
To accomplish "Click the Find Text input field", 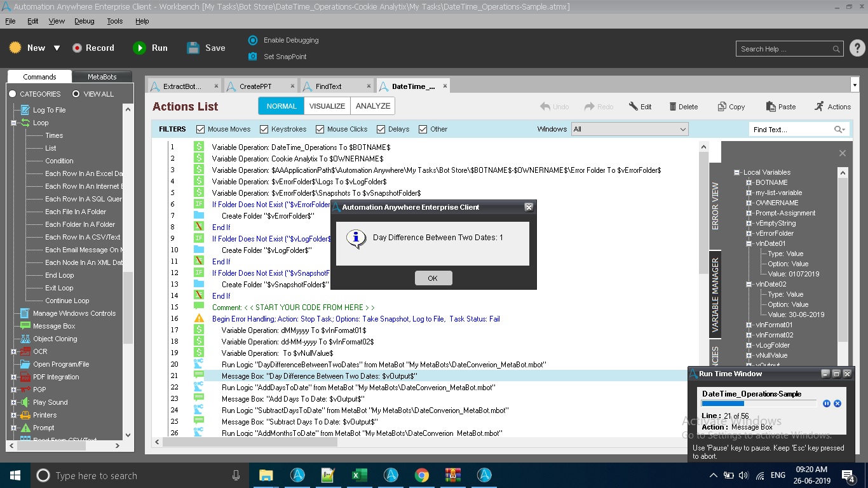I will [792, 130].
